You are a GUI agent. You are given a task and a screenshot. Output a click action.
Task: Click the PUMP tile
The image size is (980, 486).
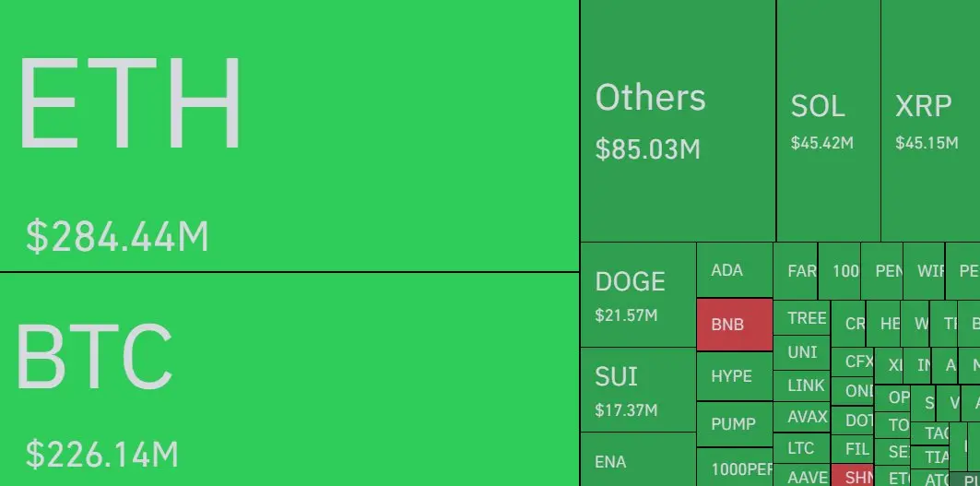point(735,424)
